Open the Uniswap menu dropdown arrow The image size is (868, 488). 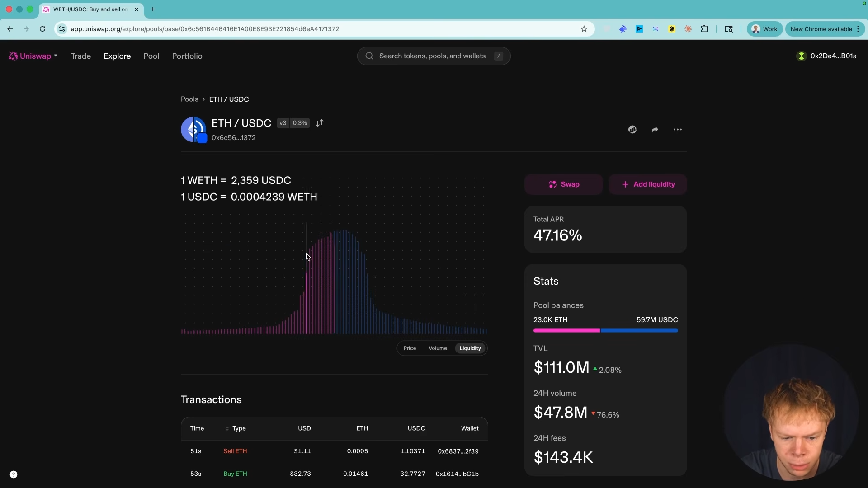click(56, 56)
